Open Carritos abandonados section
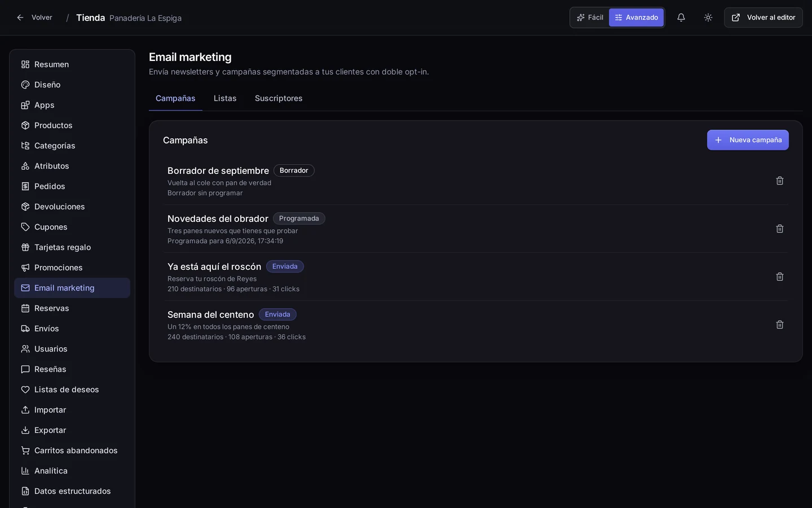 pos(72,450)
